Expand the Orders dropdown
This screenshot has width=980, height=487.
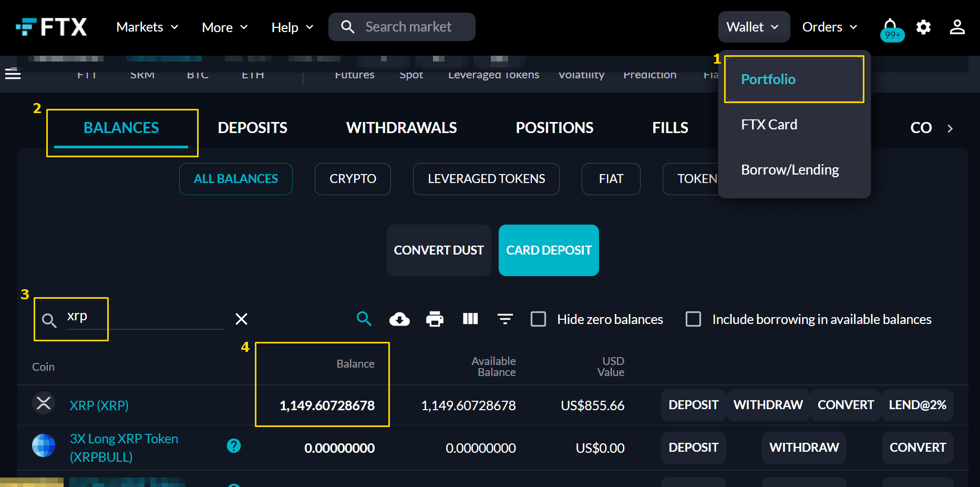[x=830, y=27]
